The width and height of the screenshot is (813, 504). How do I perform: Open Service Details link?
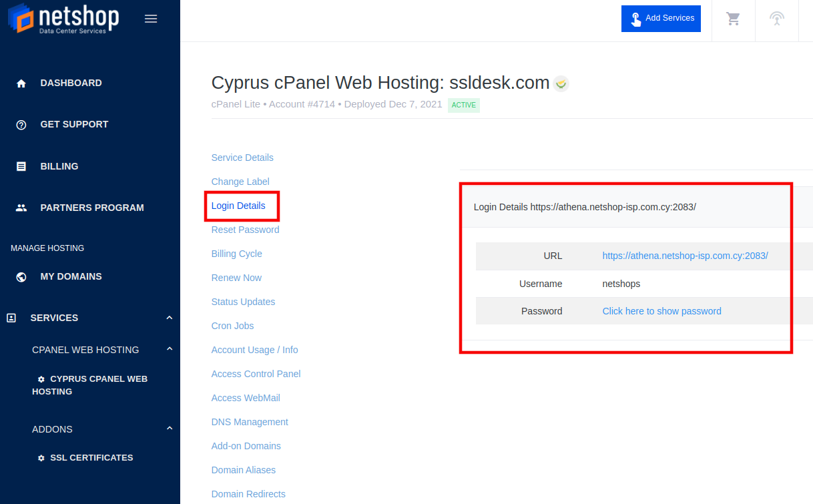point(242,158)
